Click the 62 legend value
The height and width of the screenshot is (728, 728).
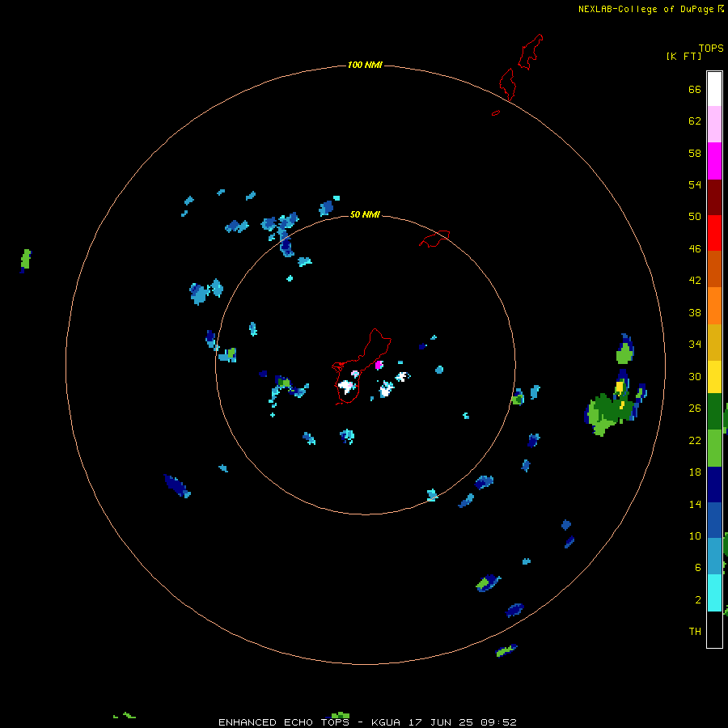pyautogui.click(x=695, y=121)
